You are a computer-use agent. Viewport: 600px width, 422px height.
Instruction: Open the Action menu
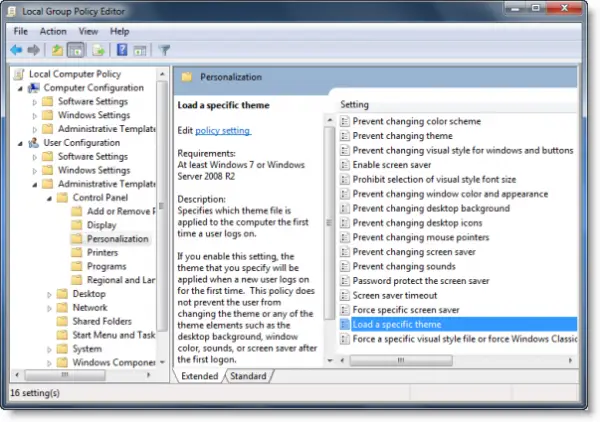[53, 31]
